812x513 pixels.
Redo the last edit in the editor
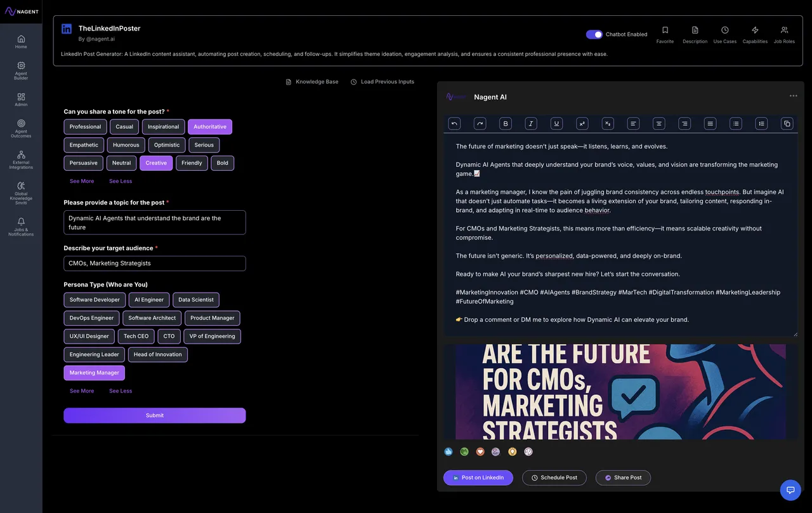pyautogui.click(x=480, y=124)
